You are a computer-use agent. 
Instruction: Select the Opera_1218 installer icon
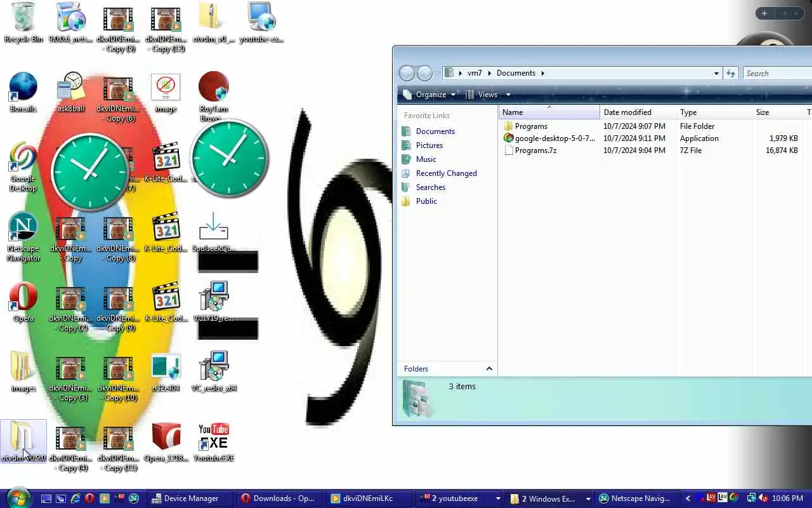[166, 441]
